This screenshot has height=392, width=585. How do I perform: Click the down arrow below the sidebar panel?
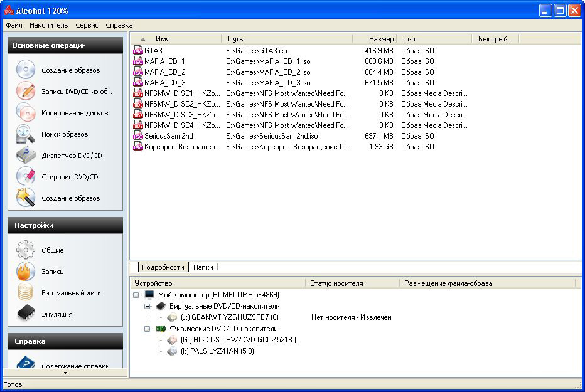66,373
